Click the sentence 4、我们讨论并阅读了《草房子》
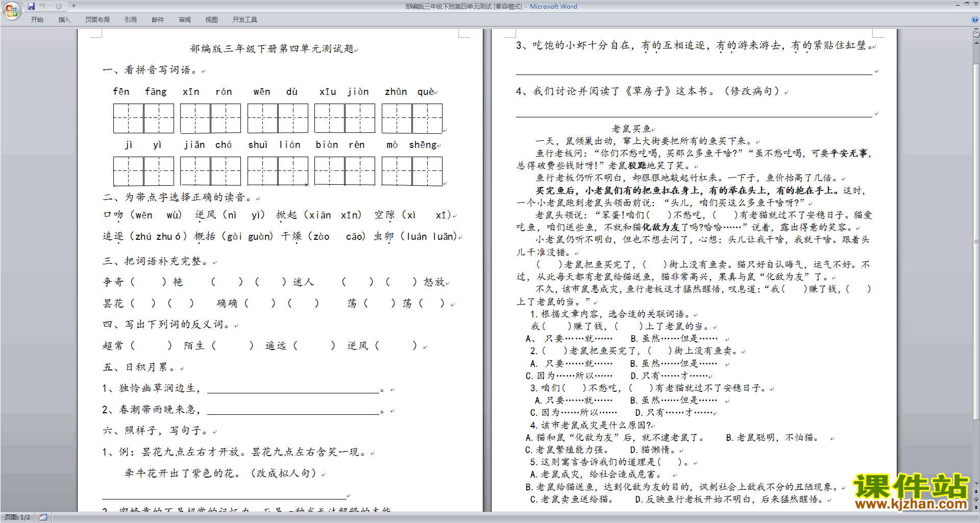 [649, 91]
